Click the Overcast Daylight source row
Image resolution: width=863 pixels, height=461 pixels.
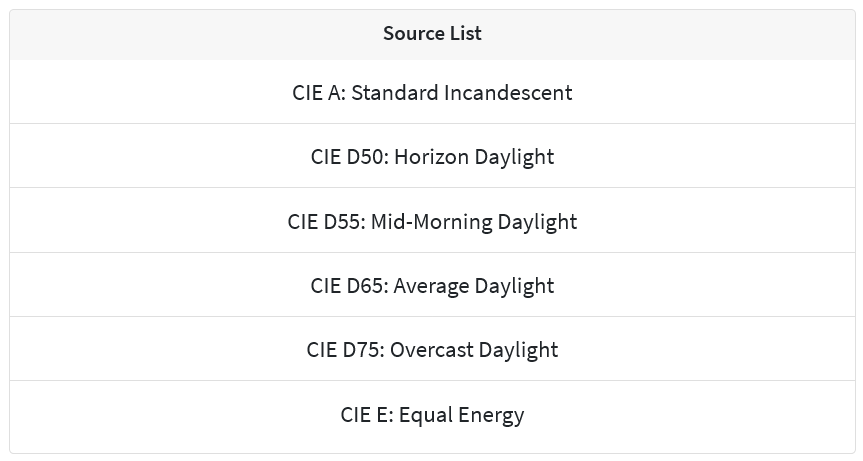[432, 350]
